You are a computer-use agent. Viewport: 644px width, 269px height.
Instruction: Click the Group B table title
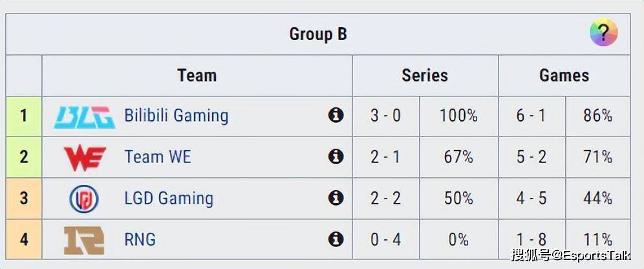click(x=318, y=34)
